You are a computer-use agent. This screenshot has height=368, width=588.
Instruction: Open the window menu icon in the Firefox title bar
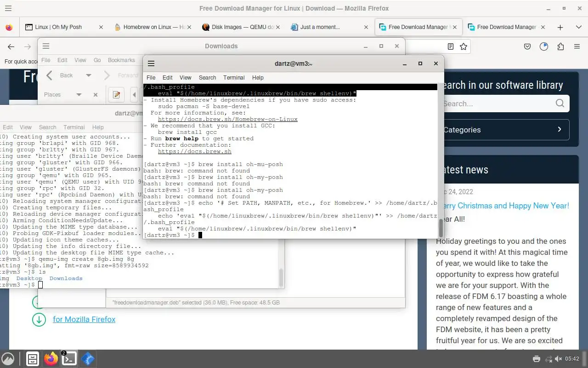tap(7, 8)
